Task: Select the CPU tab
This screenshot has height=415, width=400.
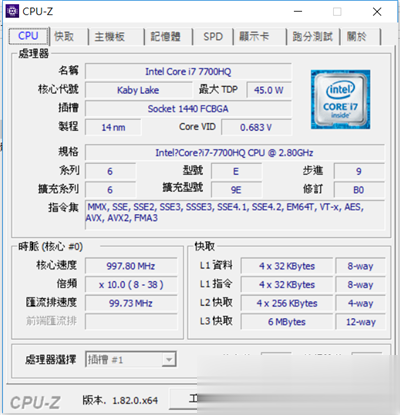Action: (x=28, y=36)
